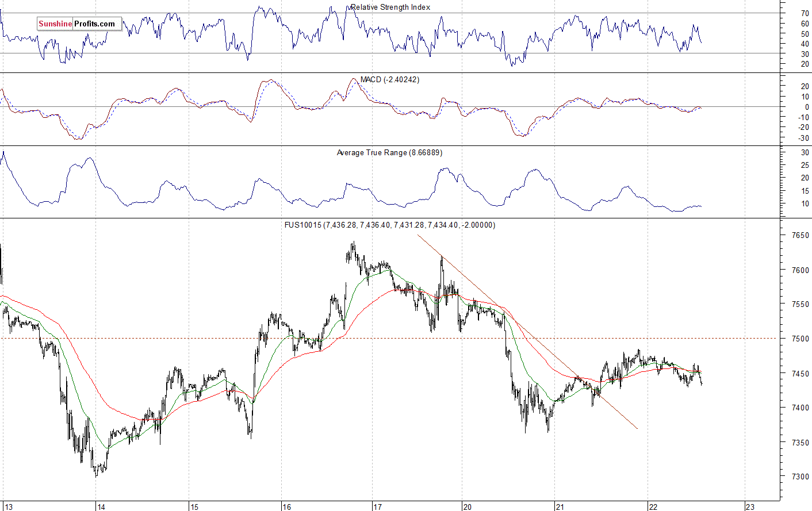Click the MACD -30 axis label
The height and width of the screenshot is (511, 812).
tap(803, 138)
